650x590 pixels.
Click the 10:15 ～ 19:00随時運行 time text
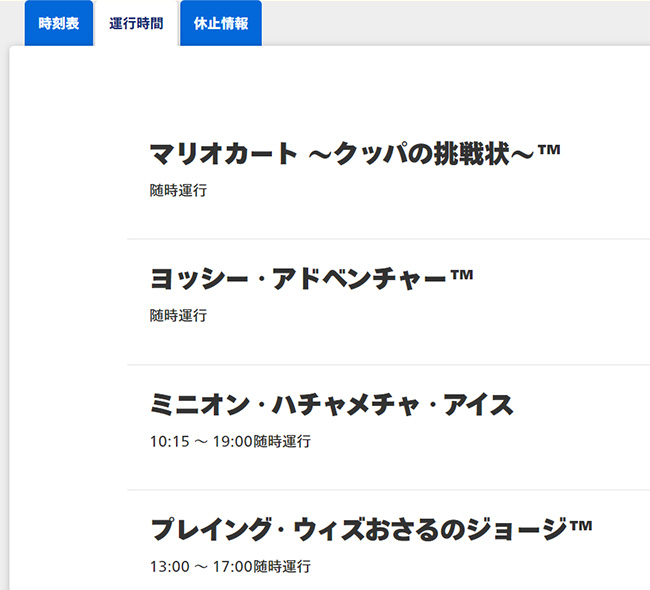click(x=230, y=442)
